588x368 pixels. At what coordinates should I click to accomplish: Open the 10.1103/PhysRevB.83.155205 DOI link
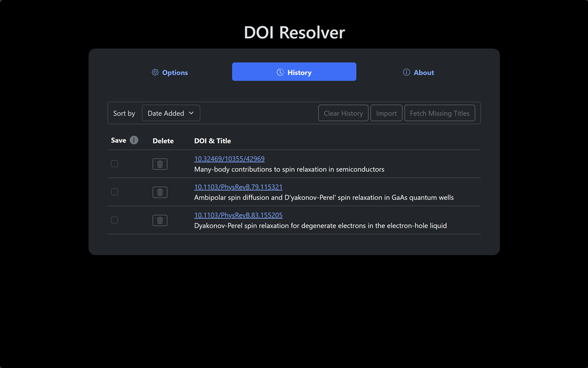[x=238, y=215]
